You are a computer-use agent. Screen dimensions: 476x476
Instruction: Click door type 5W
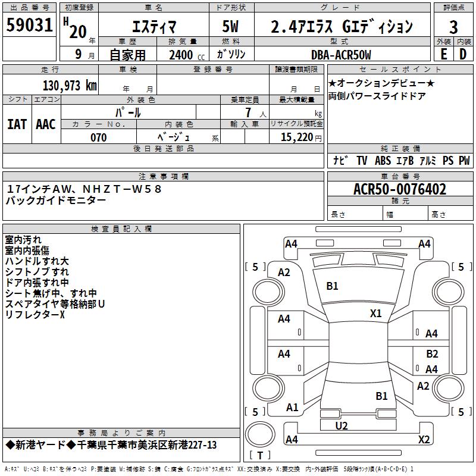click(x=230, y=26)
